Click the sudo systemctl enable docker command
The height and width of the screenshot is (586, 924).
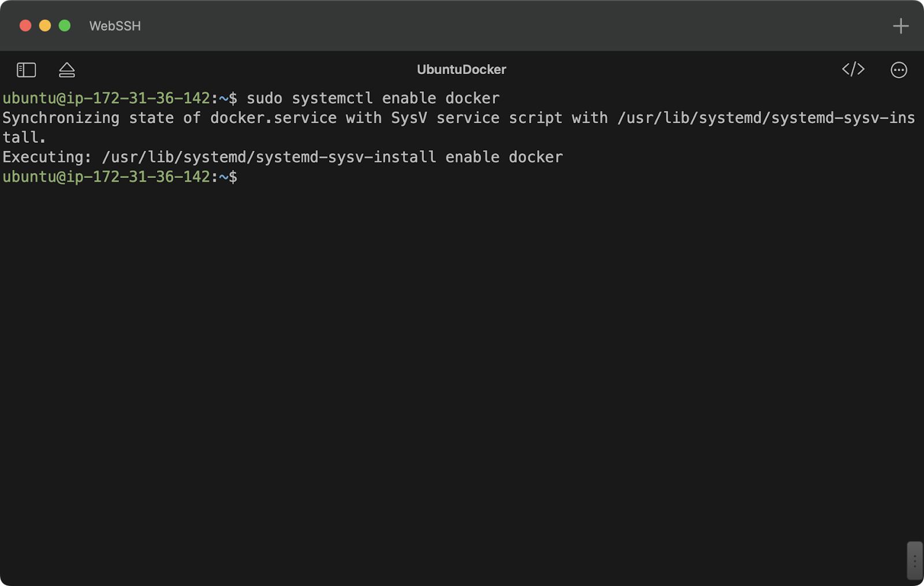click(373, 98)
